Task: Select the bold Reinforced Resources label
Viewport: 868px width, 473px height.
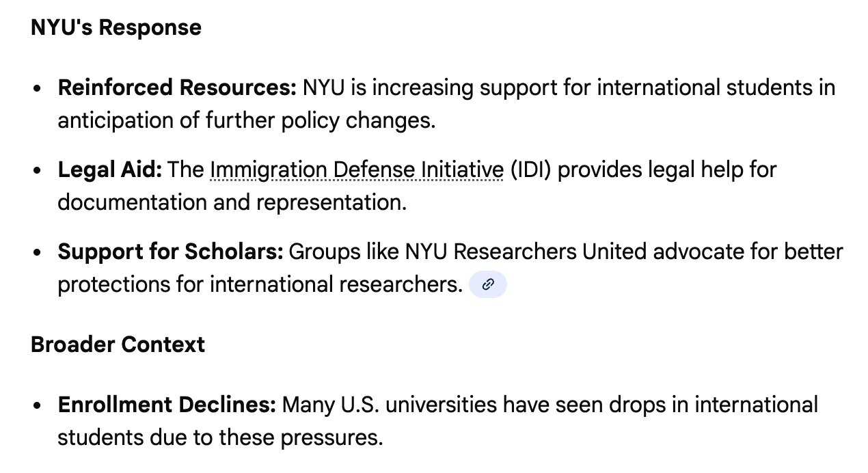Action: click(177, 87)
